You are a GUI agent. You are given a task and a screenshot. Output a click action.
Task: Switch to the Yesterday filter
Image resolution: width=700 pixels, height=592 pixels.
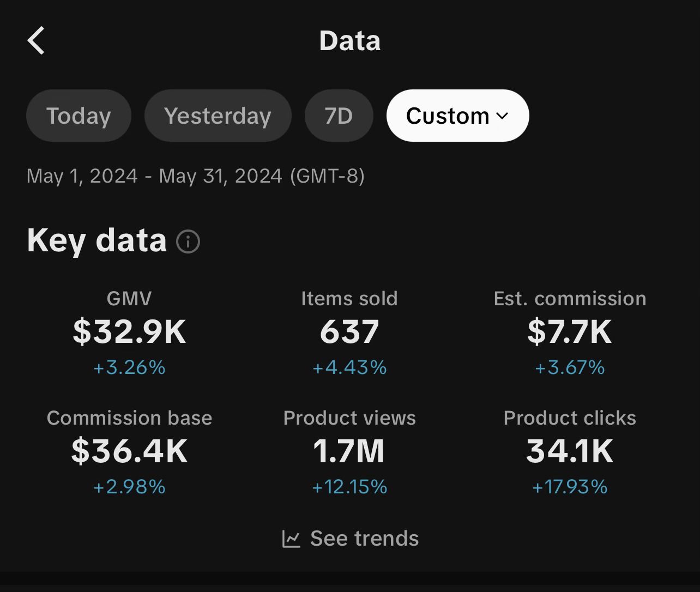218,116
